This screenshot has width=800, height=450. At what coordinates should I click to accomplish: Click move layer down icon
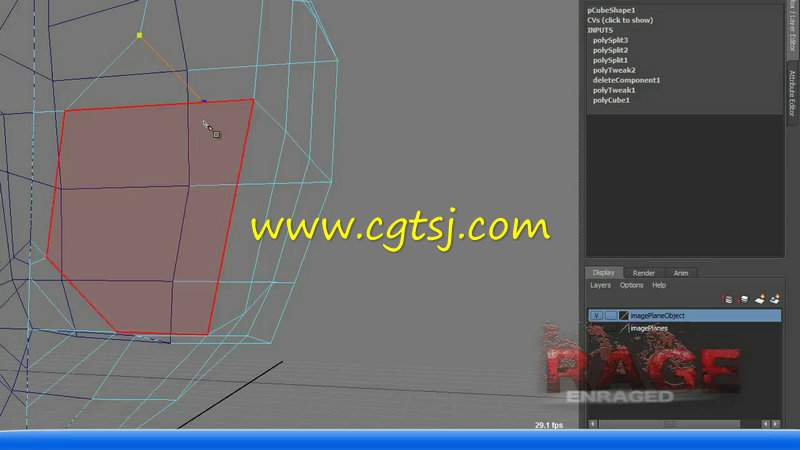tap(744, 299)
